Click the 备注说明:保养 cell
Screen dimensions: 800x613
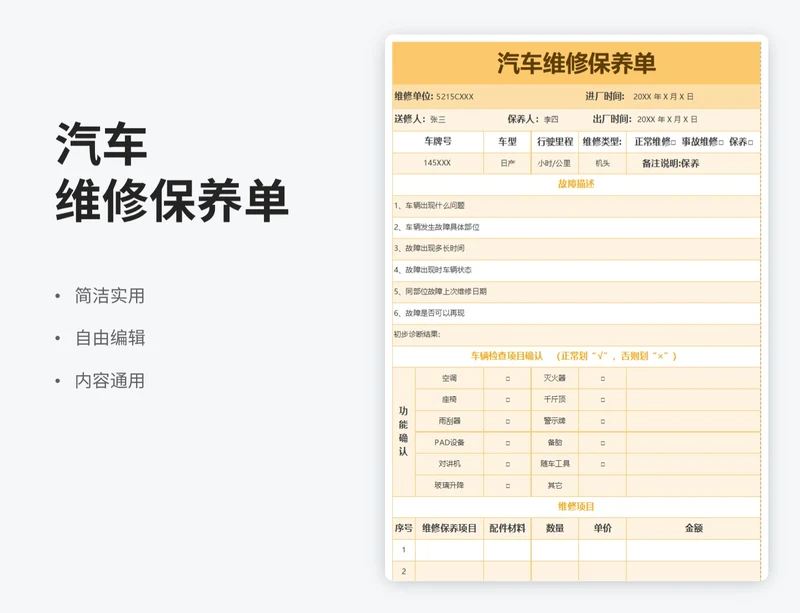693,163
